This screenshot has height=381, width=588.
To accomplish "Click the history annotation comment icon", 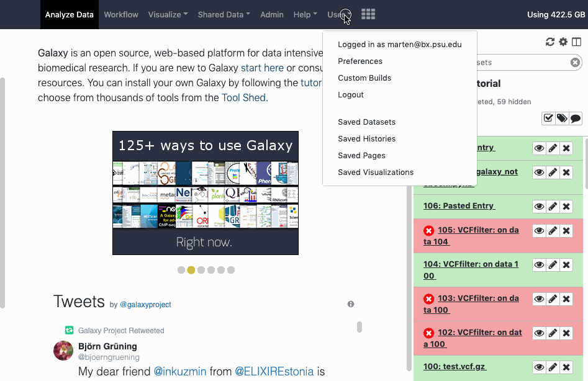I will click(x=576, y=118).
